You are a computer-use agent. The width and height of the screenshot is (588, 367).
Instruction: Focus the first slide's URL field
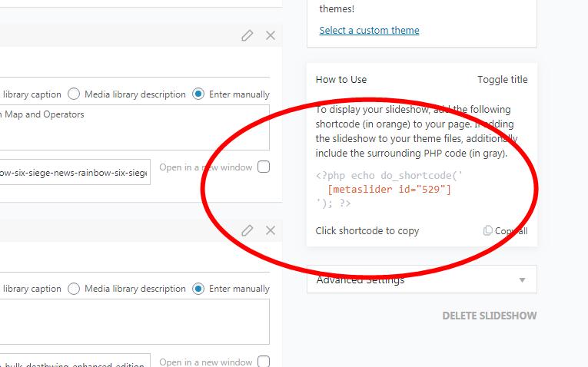tap(75, 173)
